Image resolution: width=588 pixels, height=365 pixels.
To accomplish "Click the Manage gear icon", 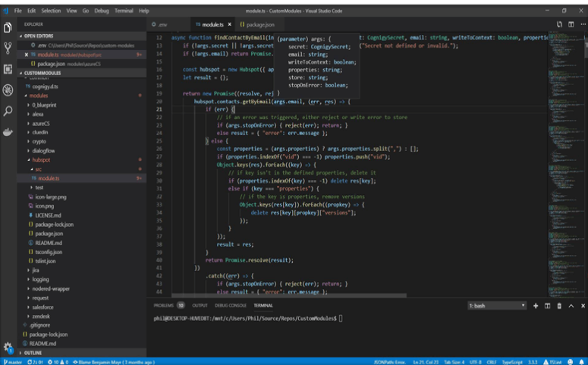I will pos(8,348).
